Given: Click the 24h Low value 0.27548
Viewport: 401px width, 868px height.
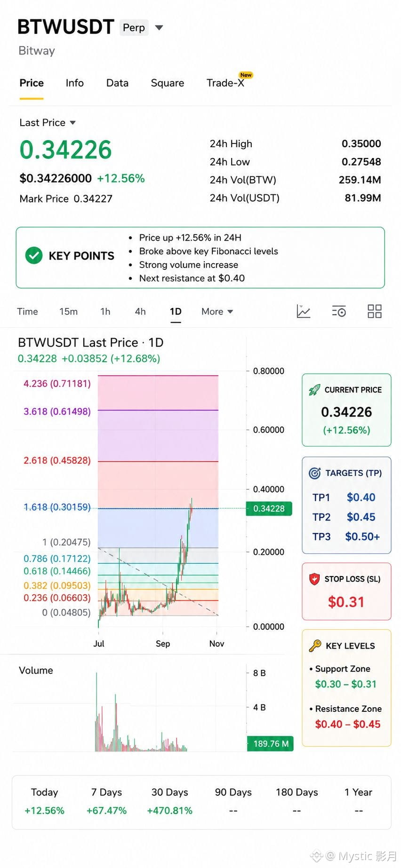Looking at the screenshot, I should click(361, 162).
